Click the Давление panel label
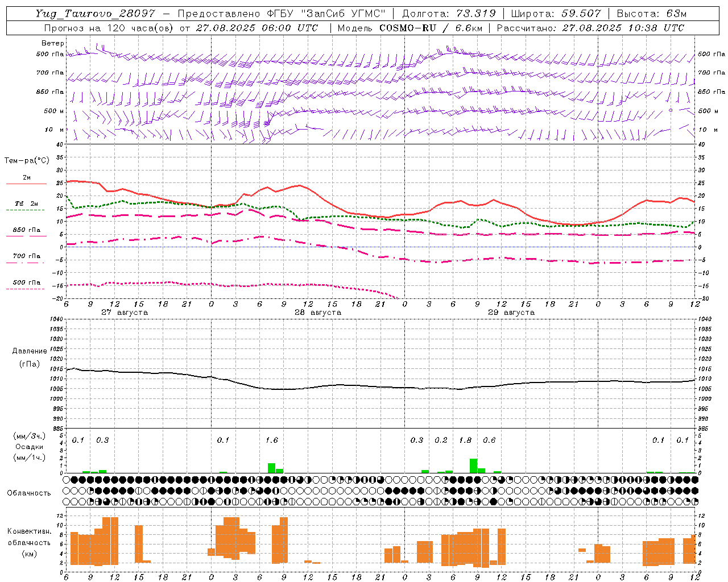This screenshot has width=728, height=582. [30, 351]
